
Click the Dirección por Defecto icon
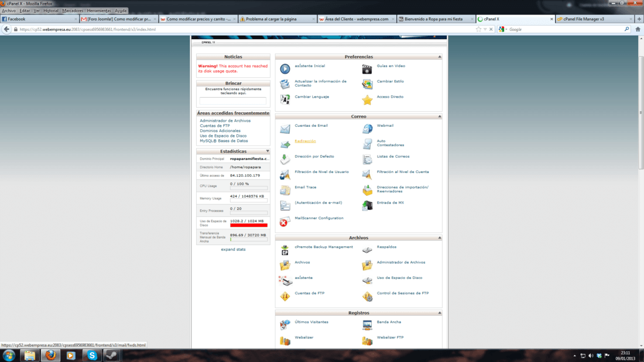[285, 159]
